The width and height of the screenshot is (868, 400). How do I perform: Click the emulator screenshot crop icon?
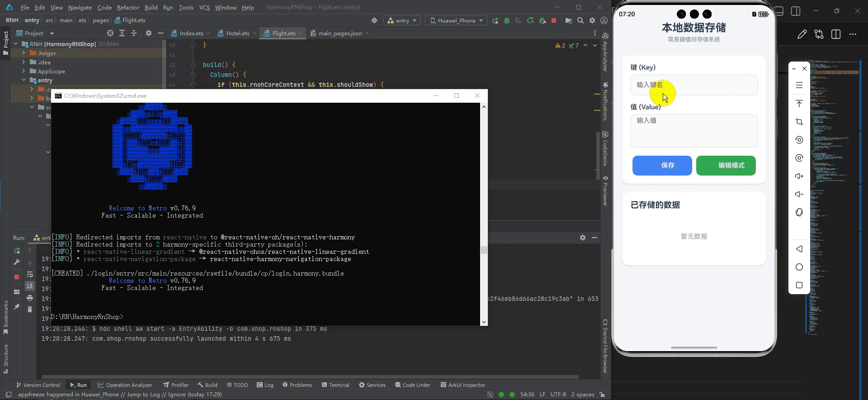click(x=799, y=122)
